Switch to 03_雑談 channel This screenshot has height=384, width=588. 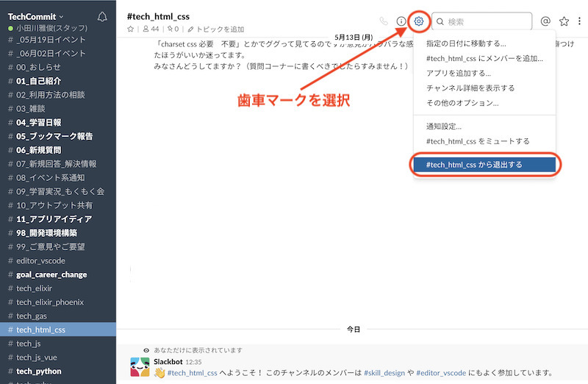coord(58,109)
